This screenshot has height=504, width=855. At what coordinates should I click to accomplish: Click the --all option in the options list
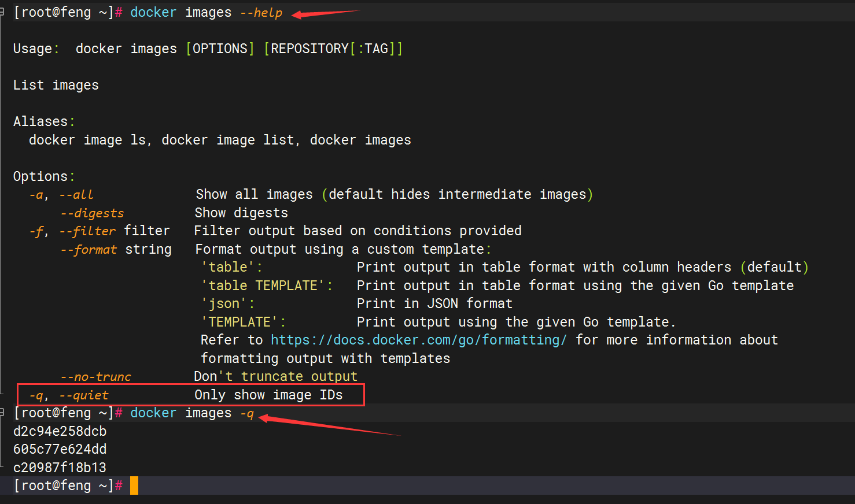tap(76, 195)
